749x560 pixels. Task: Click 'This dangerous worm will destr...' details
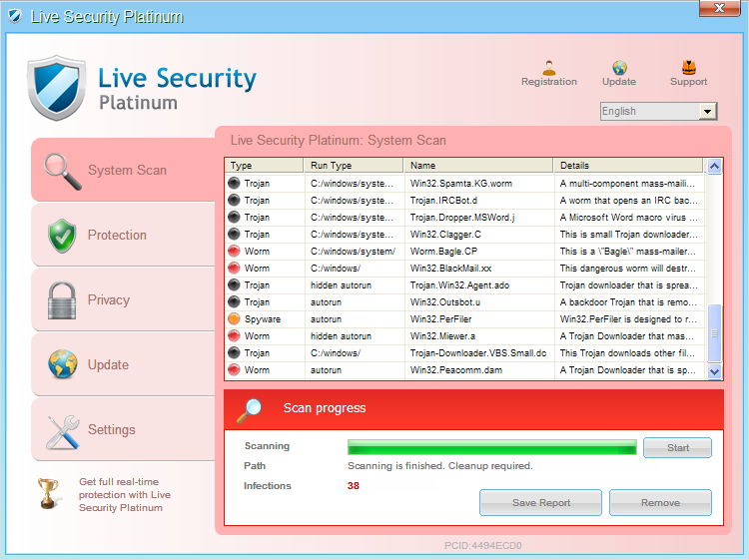tap(628, 269)
